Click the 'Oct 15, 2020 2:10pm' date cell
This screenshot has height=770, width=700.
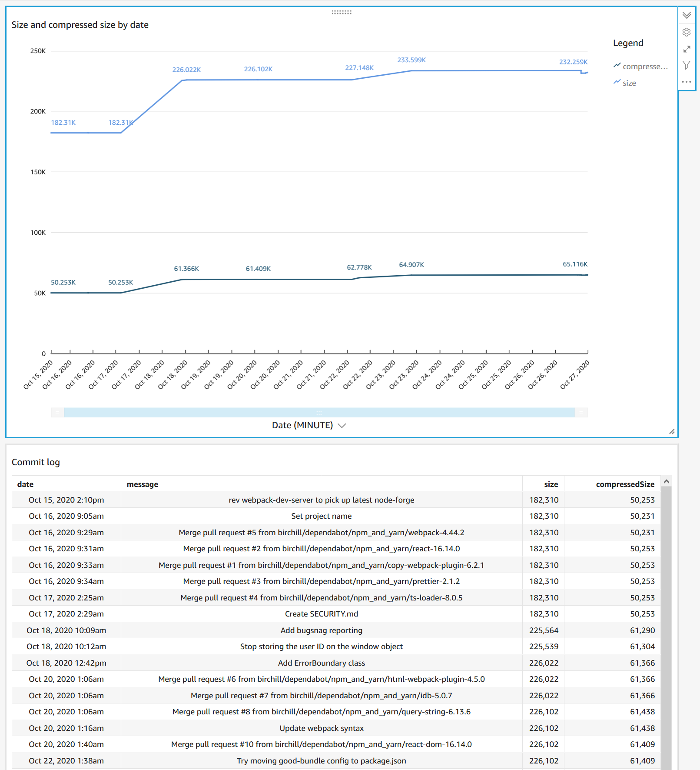[x=66, y=500]
